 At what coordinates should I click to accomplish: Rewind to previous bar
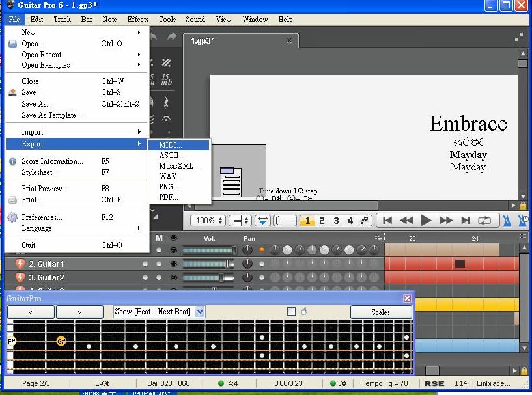(x=406, y=221)
